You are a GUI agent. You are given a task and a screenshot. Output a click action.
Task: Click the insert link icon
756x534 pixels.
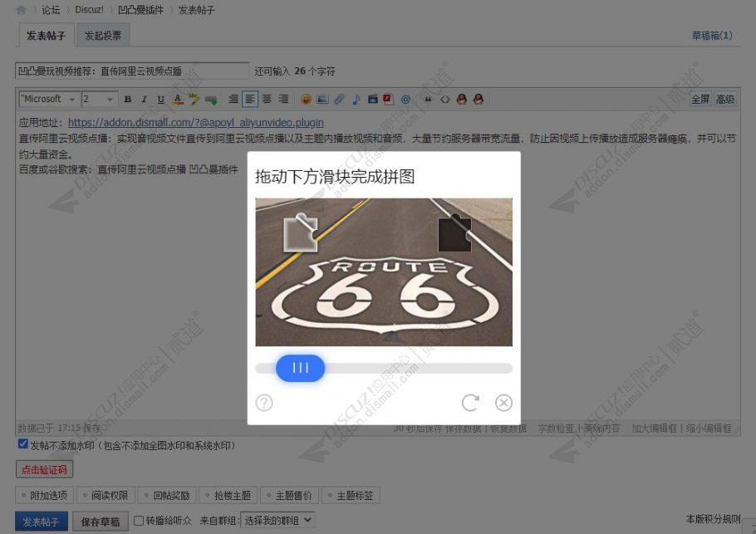[x=211, y=100]
